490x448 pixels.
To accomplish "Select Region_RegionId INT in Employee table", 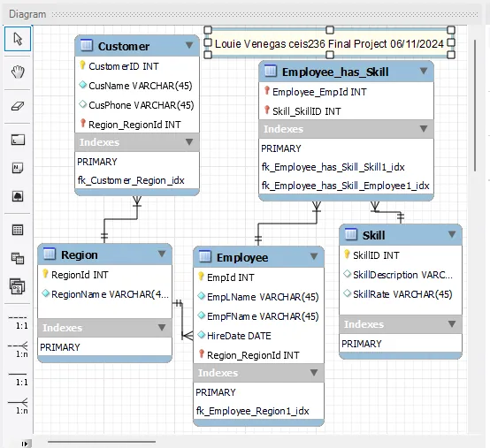I will click(x=258, y=355).
